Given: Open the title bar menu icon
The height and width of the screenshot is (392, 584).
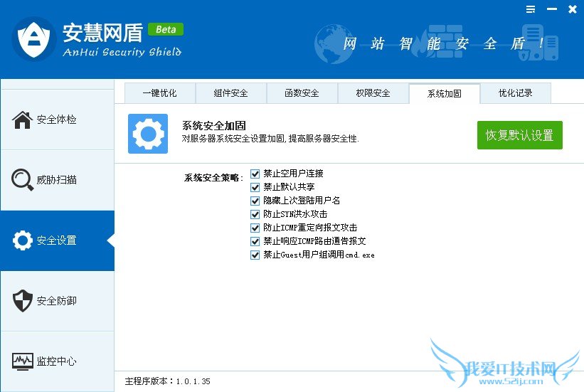Looking at the screenshot, I should click(x=531, y=9).
